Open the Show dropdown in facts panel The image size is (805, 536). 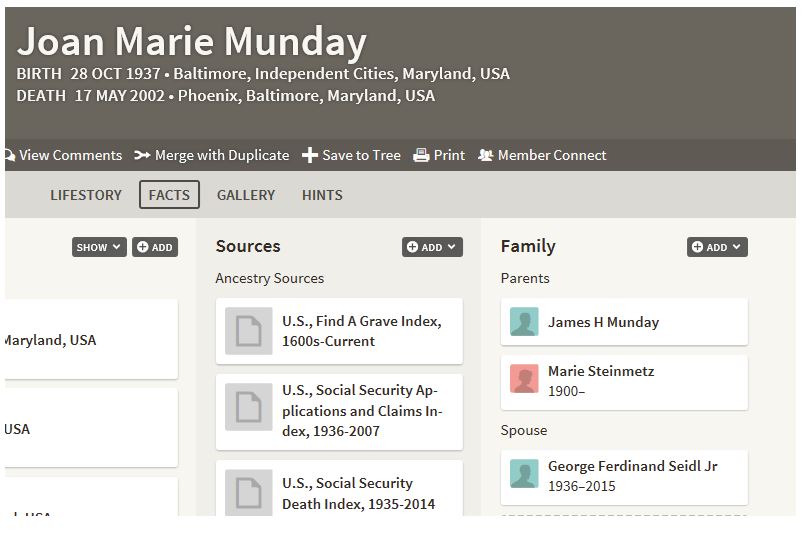99,247
